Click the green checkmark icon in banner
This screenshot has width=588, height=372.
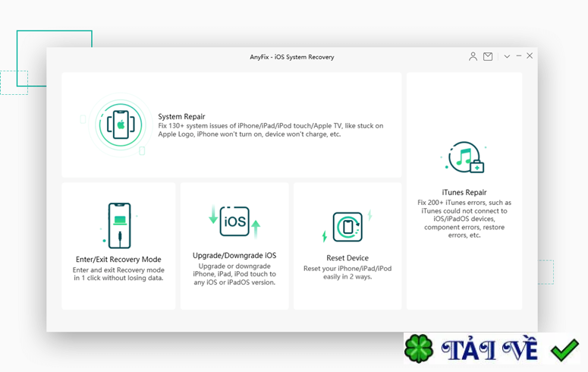(564, 349)
